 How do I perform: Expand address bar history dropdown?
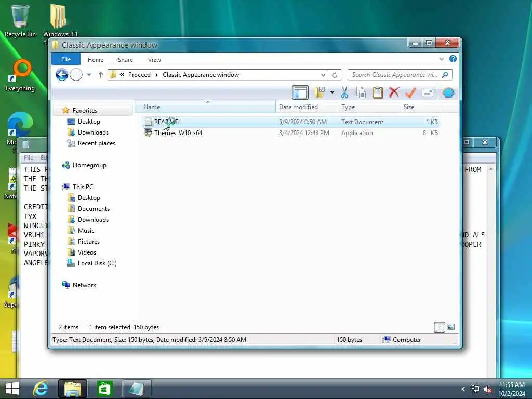pos(323,75)
